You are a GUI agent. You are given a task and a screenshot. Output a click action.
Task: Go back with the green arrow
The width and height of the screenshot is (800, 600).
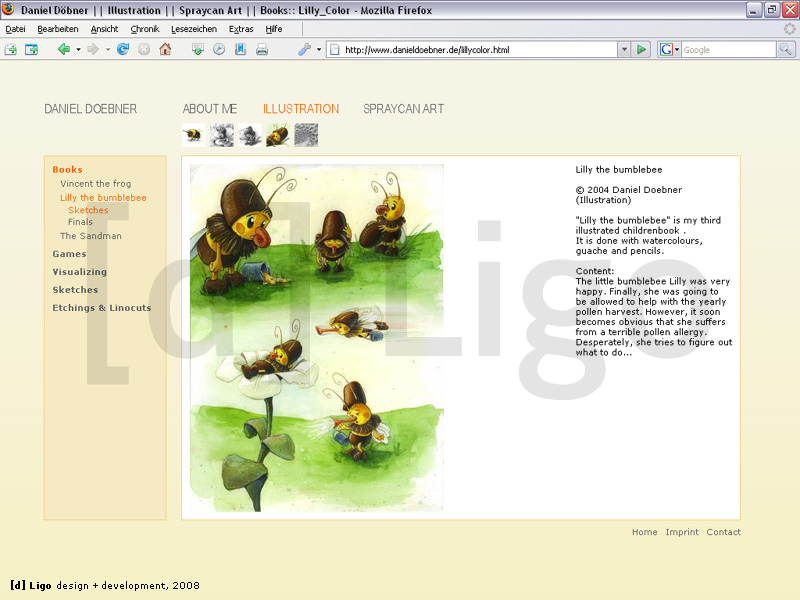point(64,49)
